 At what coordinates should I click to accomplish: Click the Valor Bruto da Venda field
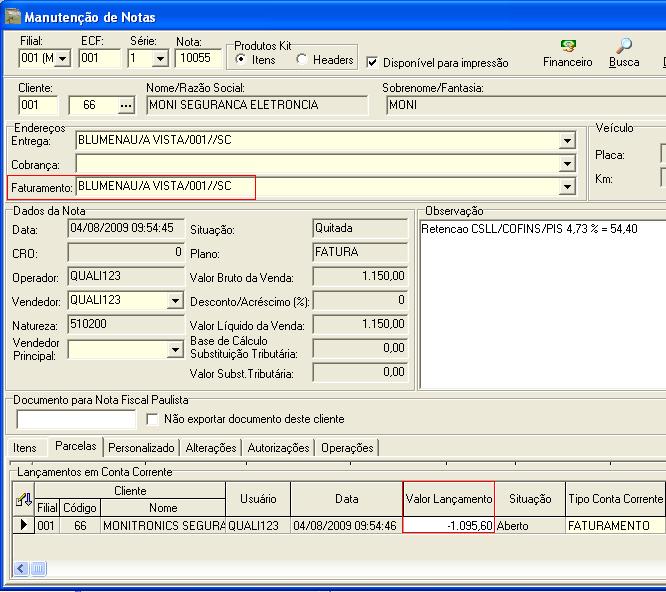click(x=360, y=276)
